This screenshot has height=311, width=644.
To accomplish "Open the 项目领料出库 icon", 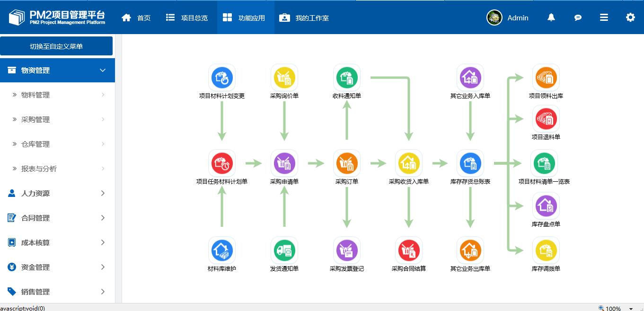I will (x=546, y=78).
